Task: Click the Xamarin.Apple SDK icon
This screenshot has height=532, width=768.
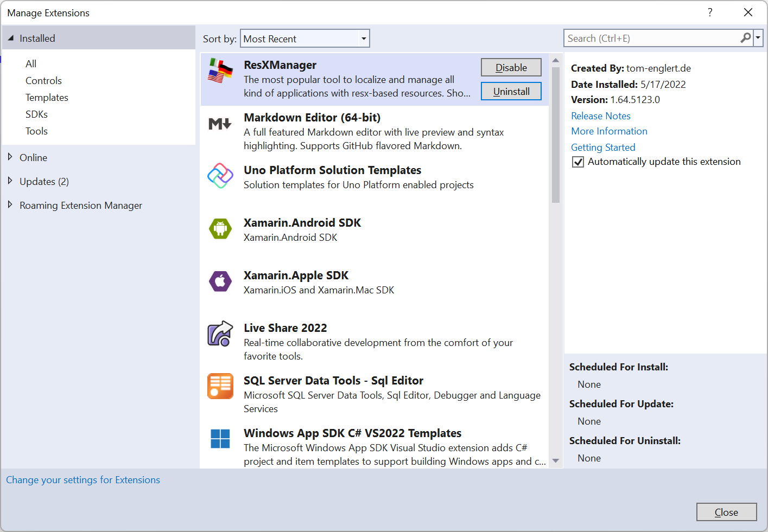Action: tap(220, 281)
